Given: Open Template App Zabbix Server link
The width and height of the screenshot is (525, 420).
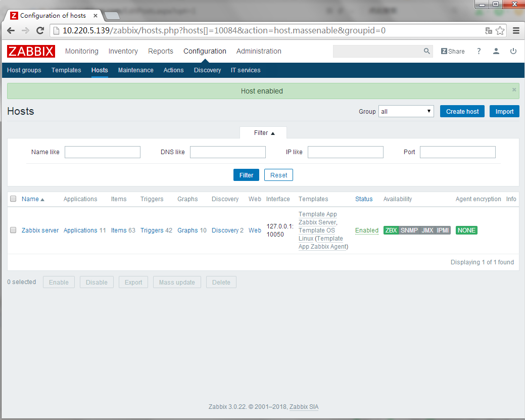Looking at the screenshot, I should point(318,218).
